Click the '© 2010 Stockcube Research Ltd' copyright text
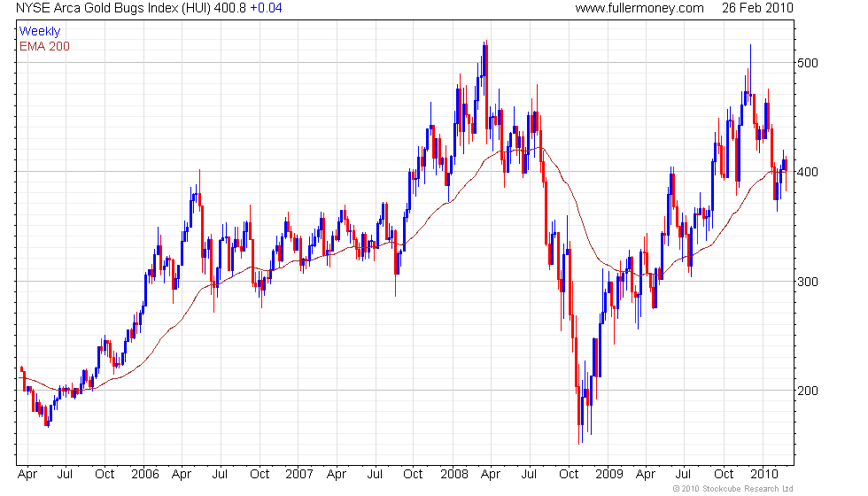Image resolution: width=868 pixels, height=496 pixels. point(733,489)
